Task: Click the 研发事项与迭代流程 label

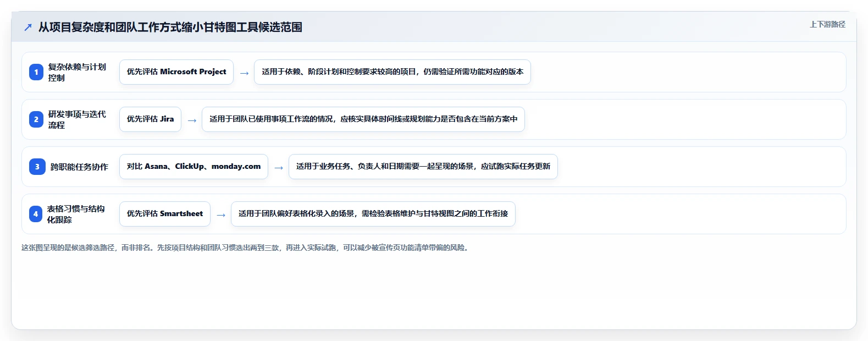Action: 77,119
